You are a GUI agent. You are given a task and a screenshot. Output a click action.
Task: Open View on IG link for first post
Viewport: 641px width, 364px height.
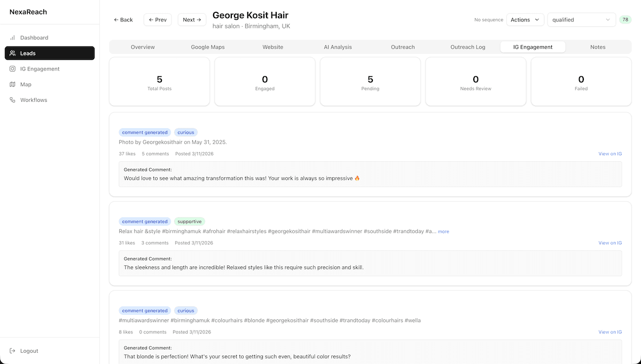[x=610, y=154]
